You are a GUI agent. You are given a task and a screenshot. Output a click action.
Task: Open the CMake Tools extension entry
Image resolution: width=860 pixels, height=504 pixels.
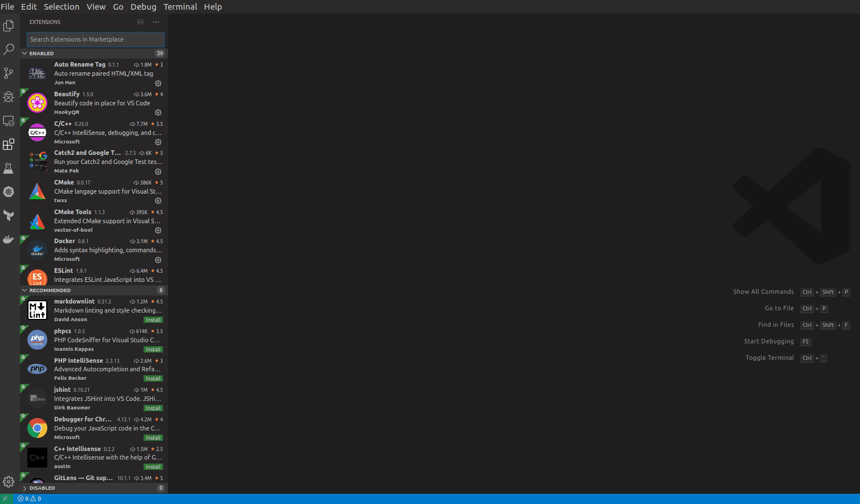[x=94, y=221]
